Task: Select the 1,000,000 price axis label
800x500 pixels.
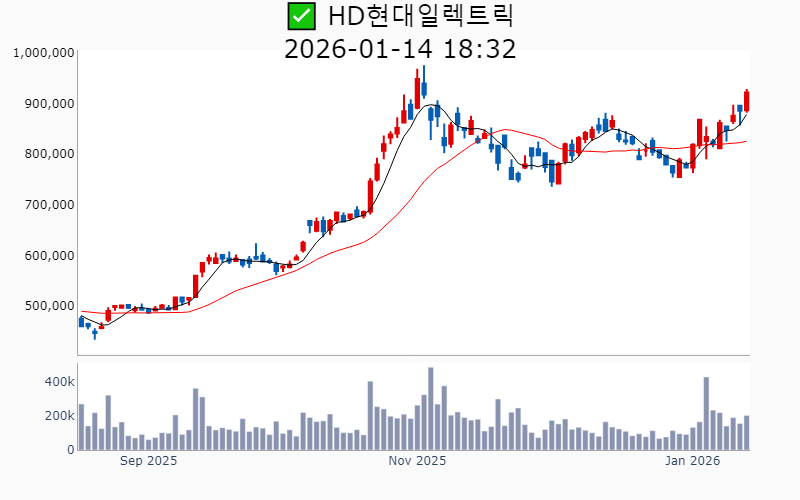Action: pos(42,53)
